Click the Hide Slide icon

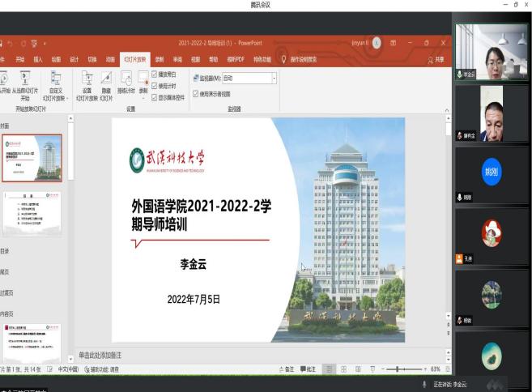(x=106, y=86)
